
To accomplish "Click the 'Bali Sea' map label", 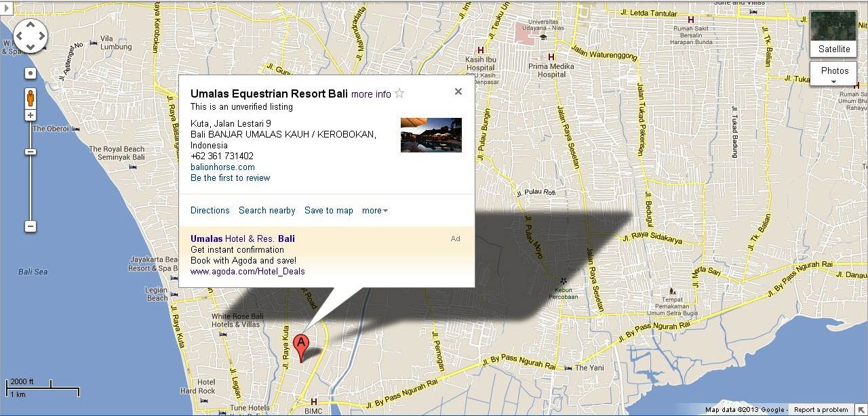I will pyautogui.click(x=33, y=272).
